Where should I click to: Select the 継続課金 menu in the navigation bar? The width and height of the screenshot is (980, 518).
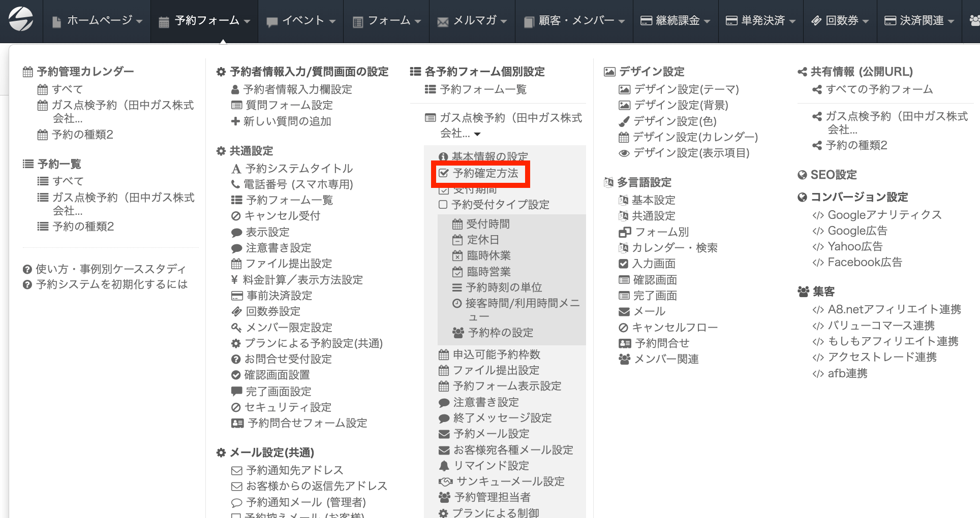tap(676, 21)
